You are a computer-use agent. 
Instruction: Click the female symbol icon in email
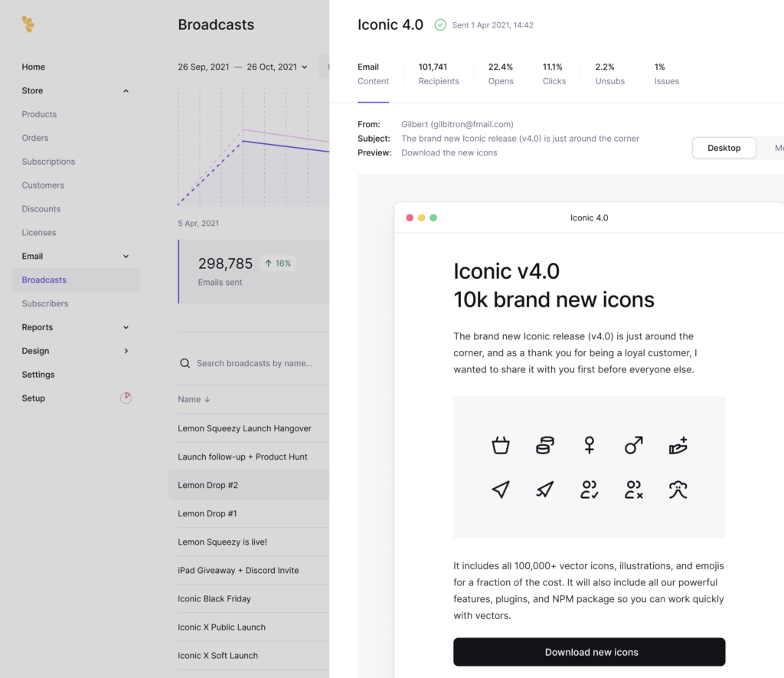(590, 445)
